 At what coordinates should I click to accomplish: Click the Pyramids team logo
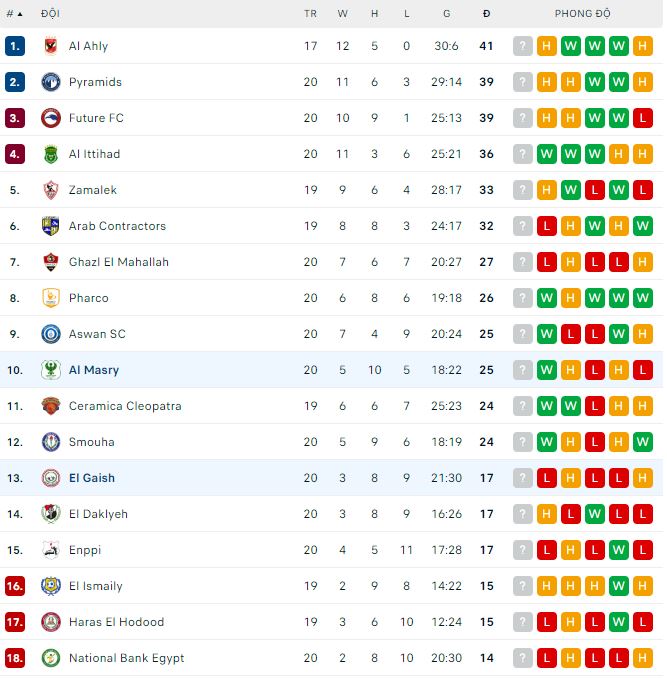coord(50,82)
